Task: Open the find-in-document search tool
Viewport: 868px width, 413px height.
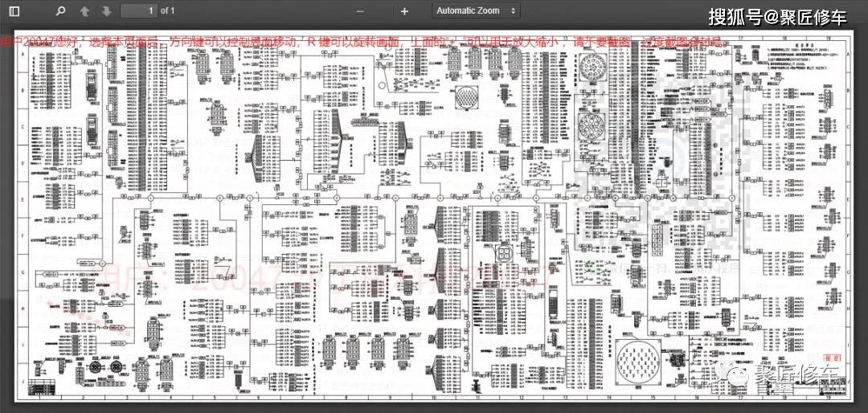Action: click(59, 11)
